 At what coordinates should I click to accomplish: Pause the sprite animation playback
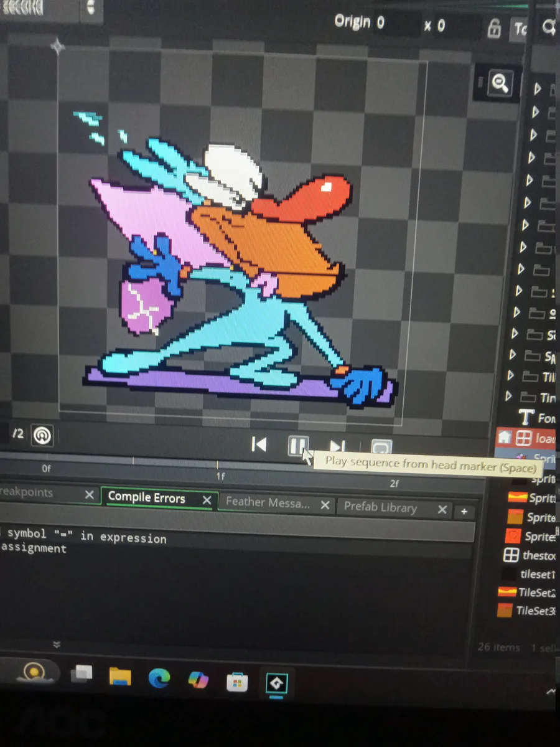298,446
